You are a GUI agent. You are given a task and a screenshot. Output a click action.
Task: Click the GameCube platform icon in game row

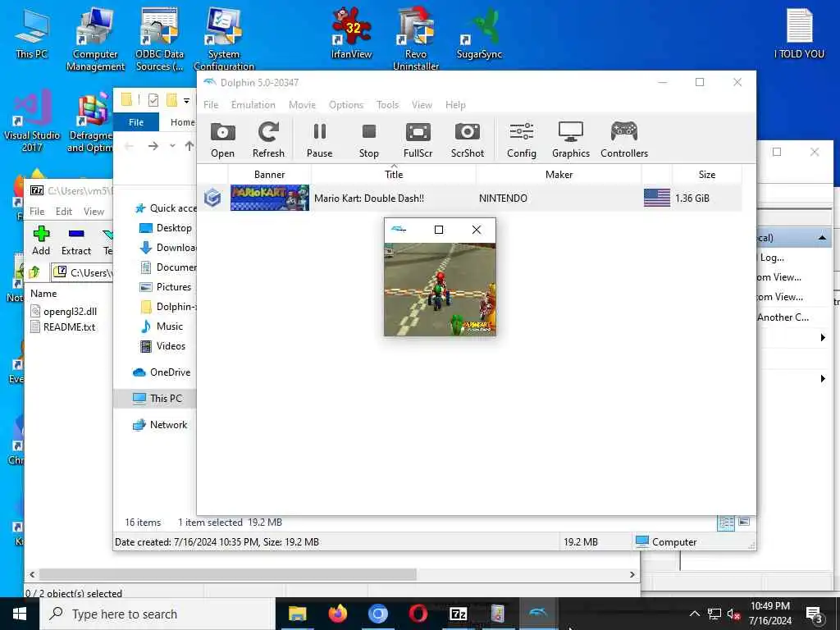[212, 198]
